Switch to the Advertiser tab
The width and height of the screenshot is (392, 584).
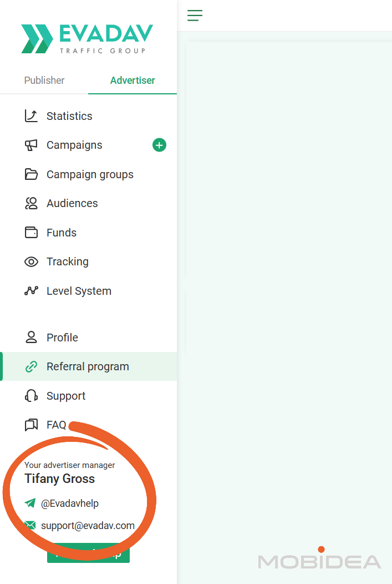click(133, 80)
